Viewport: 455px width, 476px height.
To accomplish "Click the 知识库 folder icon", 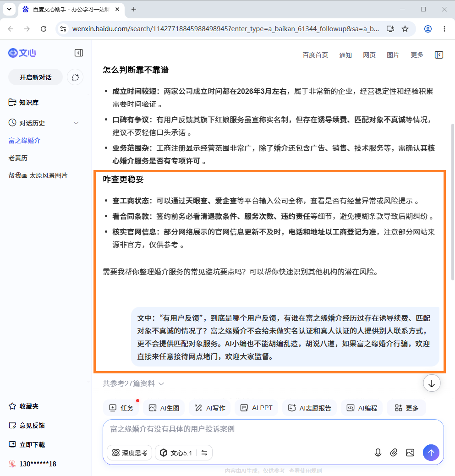I will [x=12, y=103].
